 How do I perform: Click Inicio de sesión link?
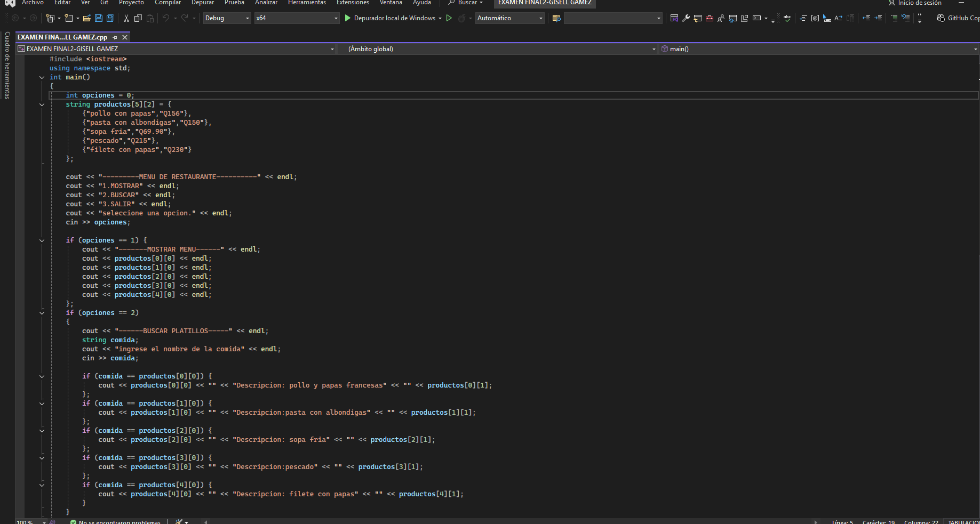tap(919, 3)
